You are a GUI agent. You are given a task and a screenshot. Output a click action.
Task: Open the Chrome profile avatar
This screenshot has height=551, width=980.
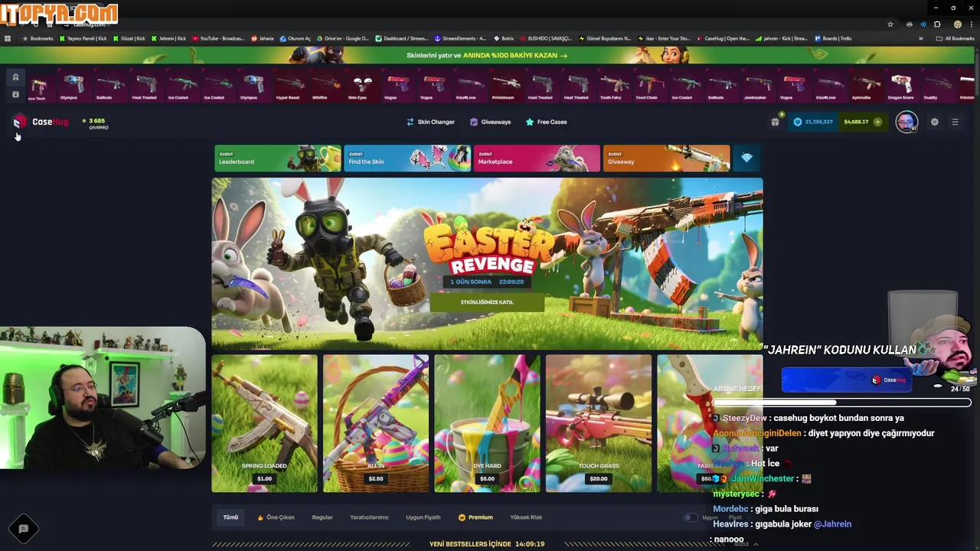point(957,24)
